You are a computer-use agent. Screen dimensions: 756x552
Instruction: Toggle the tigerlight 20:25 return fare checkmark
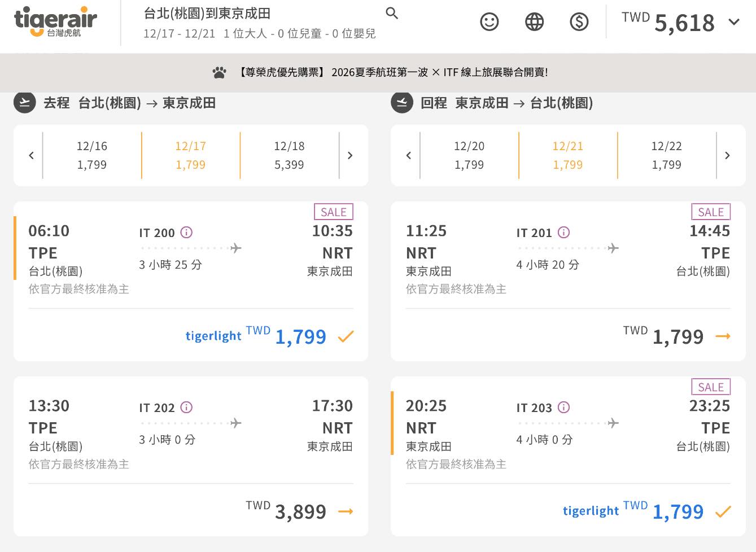click(x=723, y=512)
